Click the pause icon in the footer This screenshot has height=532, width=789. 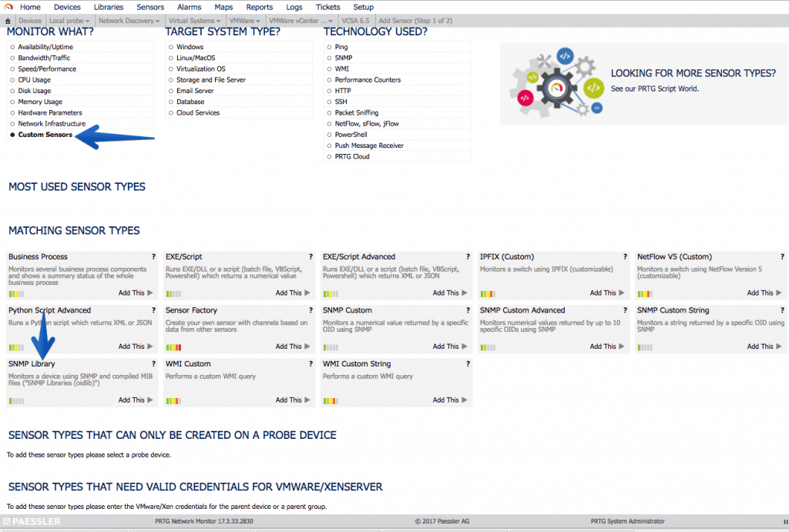pyautogui.click(x=785, y=521)
